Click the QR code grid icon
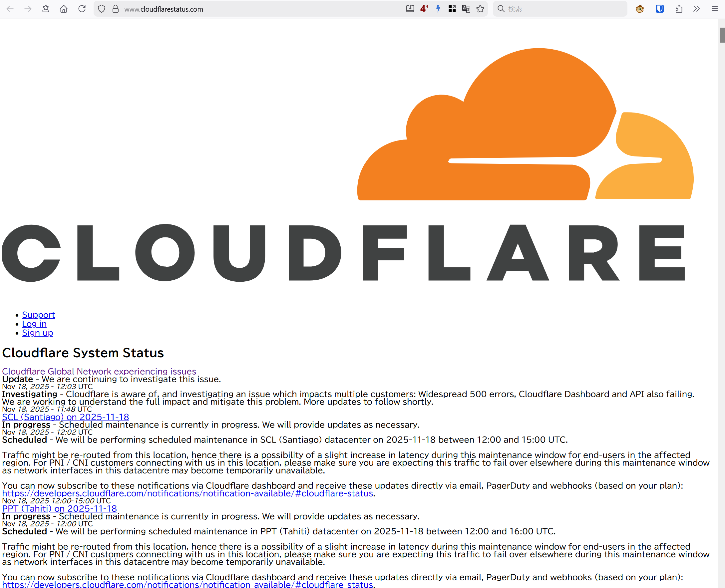This screenshot has width=725, height=588. (x=452, y=9)
